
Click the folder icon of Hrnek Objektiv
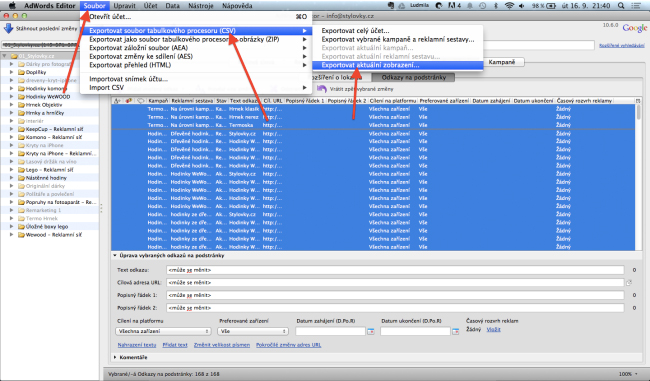(21, 104)
